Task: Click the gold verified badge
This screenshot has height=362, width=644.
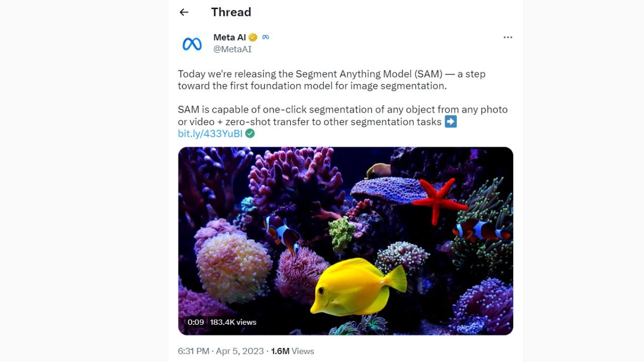Action: [x=253, y=37]
